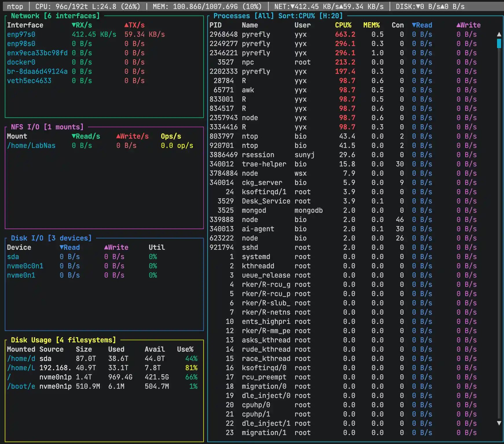Click the Con column header
Image resolution: width=504 pixels, height=444 pixels.
(398, 25)
